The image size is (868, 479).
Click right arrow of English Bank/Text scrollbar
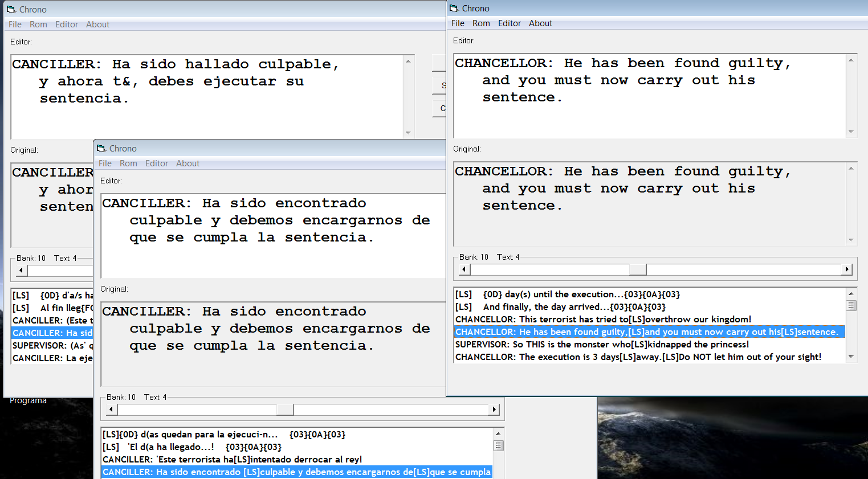pyautogui.click(x=847, y=269)
